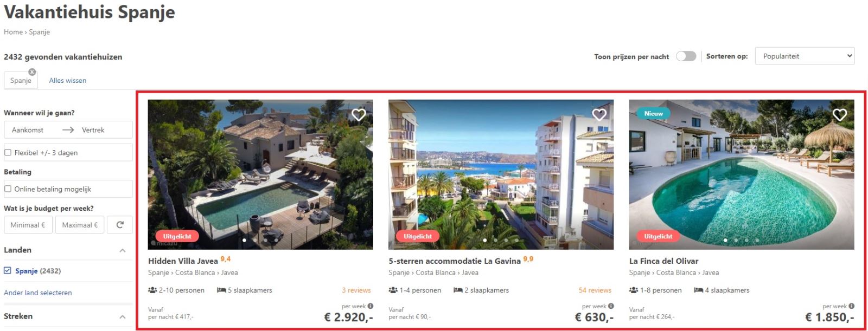Open the 54 reviews link
The image size is (868, 331).
595,290
